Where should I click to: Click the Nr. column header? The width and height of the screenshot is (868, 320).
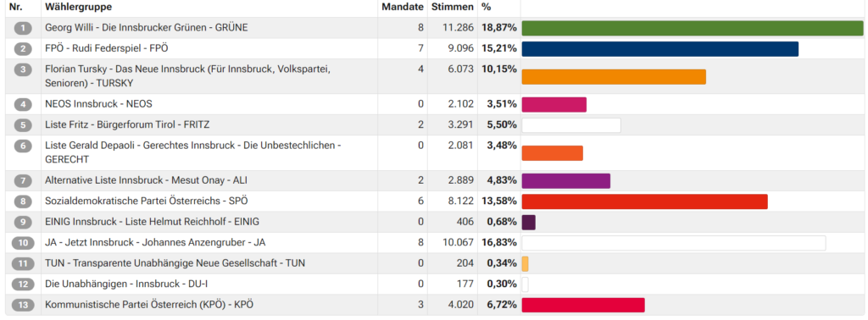click(15, 7)
